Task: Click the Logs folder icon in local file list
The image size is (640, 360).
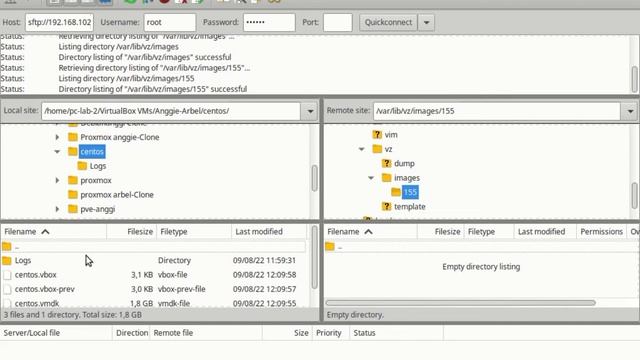Action: [x=7, y=260]
